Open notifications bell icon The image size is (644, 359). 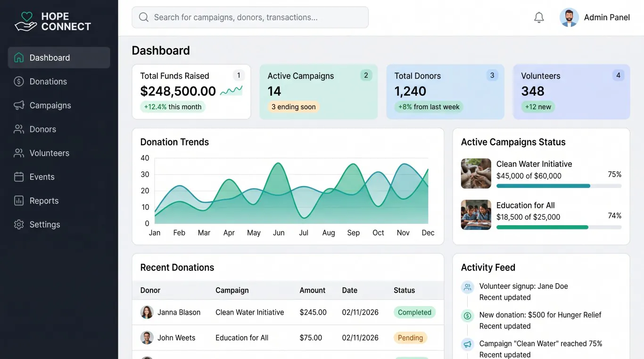pyautogui.click(x=539, y=17)
